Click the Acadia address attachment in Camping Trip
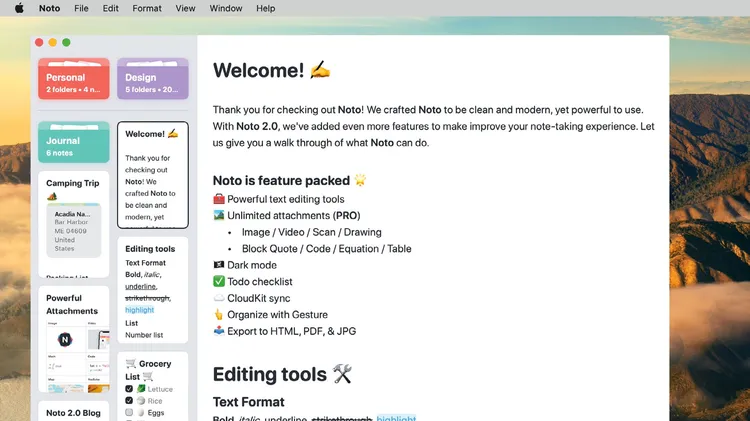This screenshot has width=750, height=421. (x=74, y=231)
